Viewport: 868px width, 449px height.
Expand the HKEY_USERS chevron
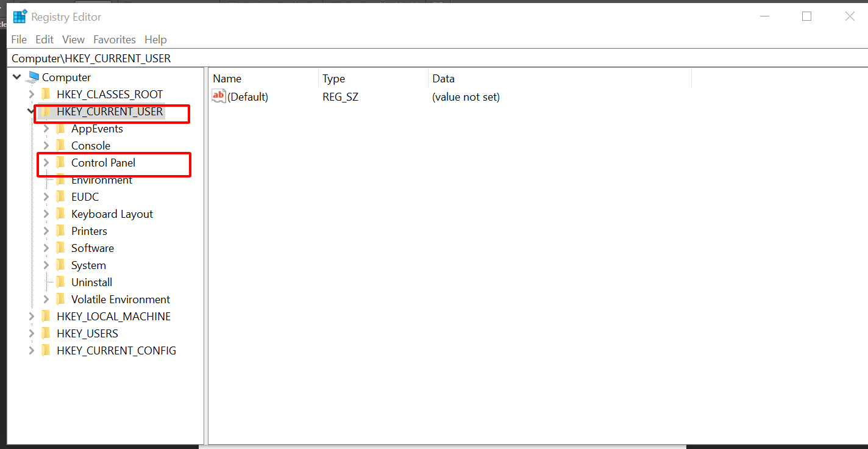point(32,334)
